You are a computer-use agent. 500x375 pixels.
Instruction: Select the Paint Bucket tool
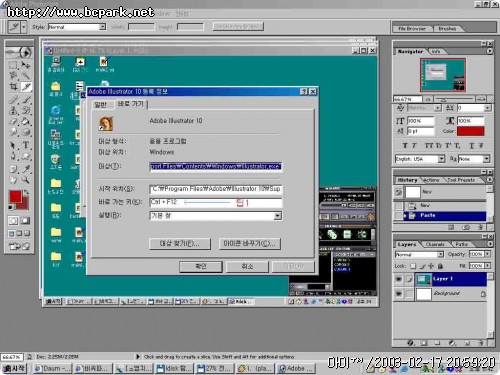pos(26,121)
